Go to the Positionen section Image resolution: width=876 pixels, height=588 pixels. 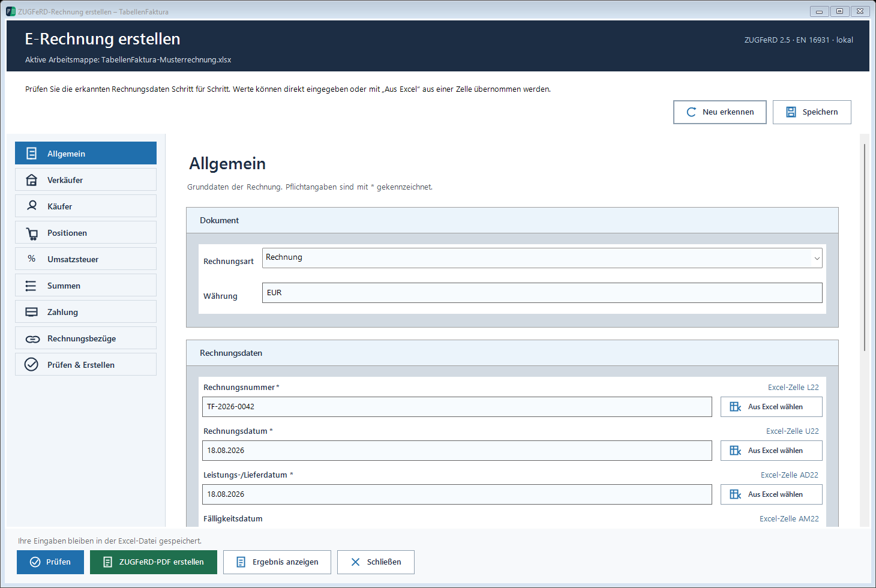(x=86, y=232)
